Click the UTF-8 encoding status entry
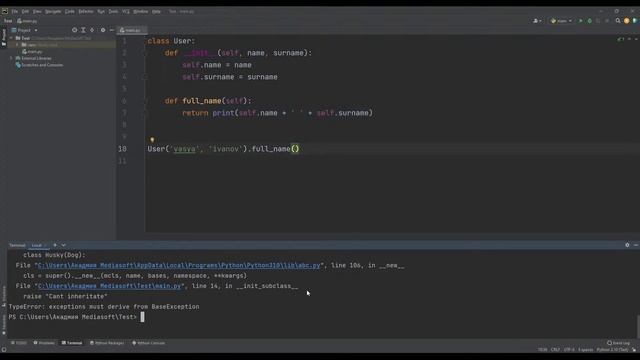Screen dimensions: 640x360 [x=569, y=350]
